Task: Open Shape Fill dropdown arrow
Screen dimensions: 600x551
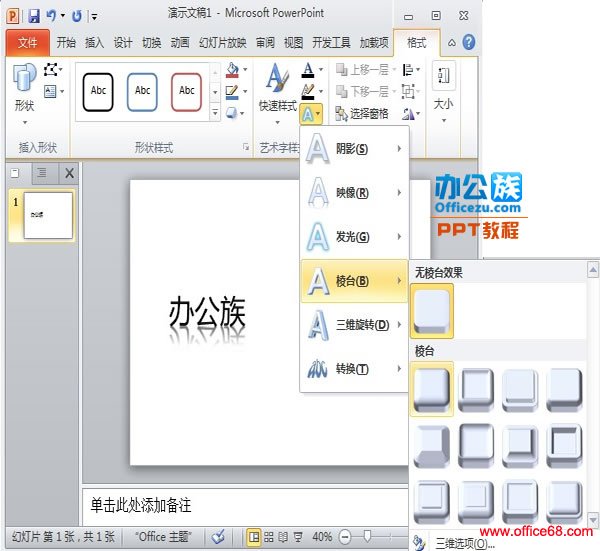Action: (x=245, y=70)
